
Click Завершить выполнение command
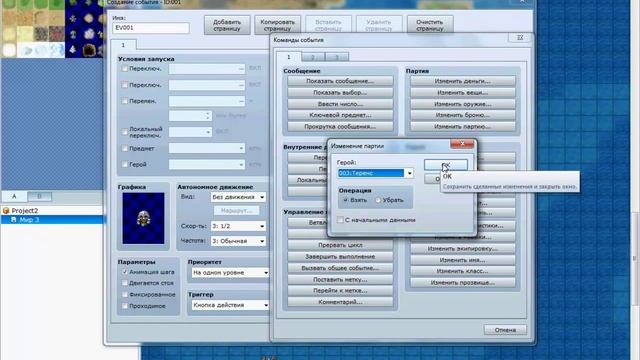click(340, 257)
